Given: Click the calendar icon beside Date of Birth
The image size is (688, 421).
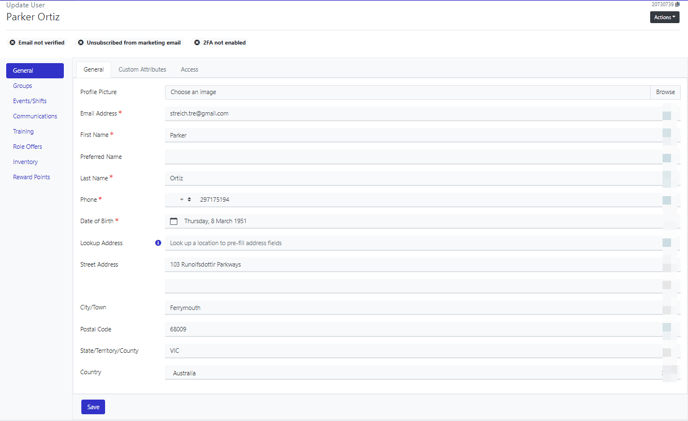Looking at the screenshot, I should coord(174,221).
